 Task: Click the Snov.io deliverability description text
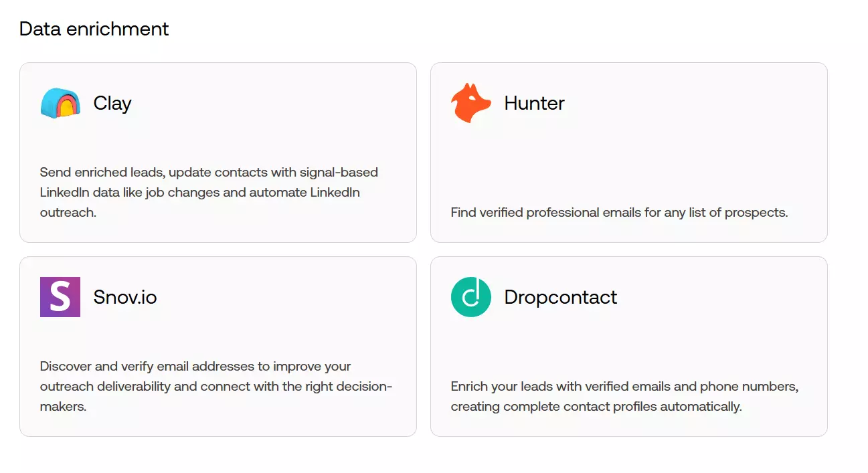point(215,386)
